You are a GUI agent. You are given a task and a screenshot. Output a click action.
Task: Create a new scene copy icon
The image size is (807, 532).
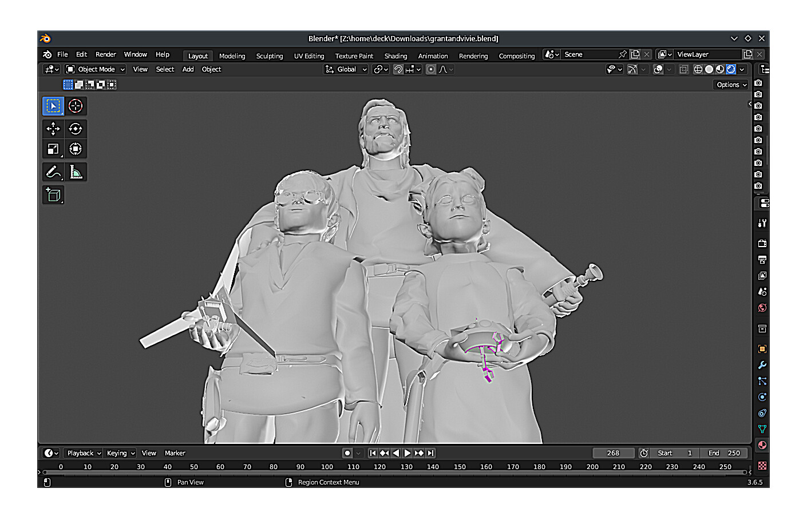[635, 54]
